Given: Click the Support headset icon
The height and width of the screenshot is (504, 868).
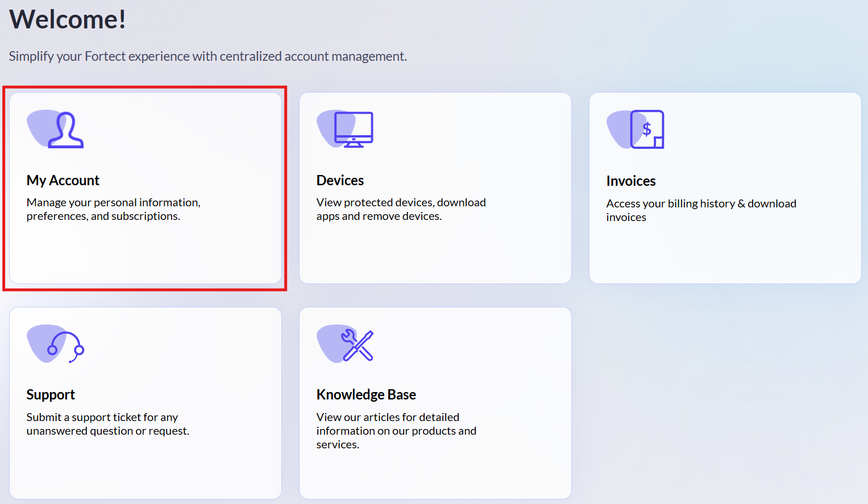Looking at the screenshot, I should point(56,344).
